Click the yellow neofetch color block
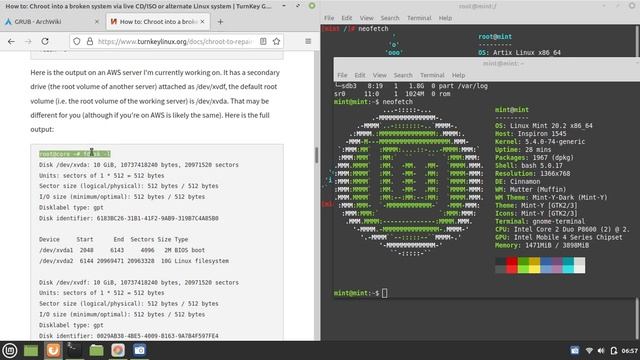This screenshot has width=640, height=360. tap(535, 265)
